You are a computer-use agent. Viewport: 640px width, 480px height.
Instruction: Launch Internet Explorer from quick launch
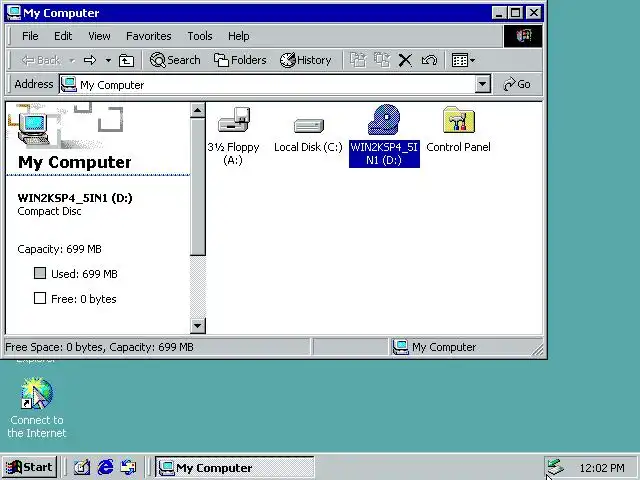coord(105,467)
